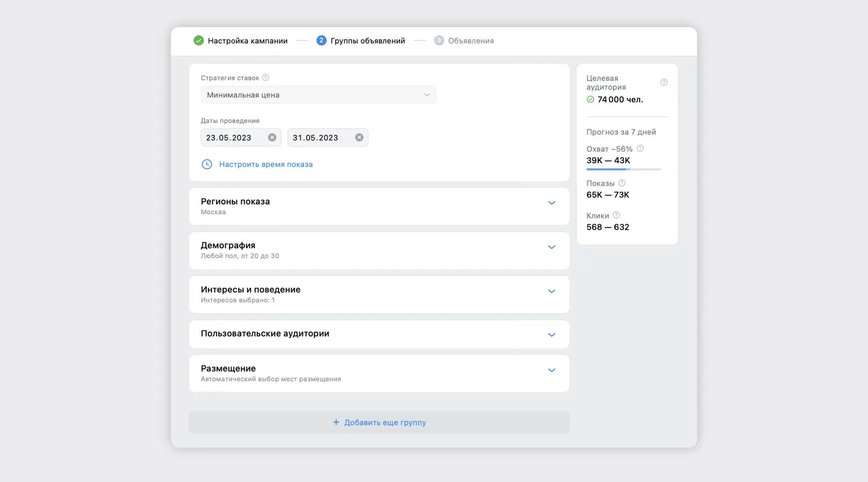Select the Группы объявлений step
The height and width of the screenshot is (482, 868).
tap(367, 41)
